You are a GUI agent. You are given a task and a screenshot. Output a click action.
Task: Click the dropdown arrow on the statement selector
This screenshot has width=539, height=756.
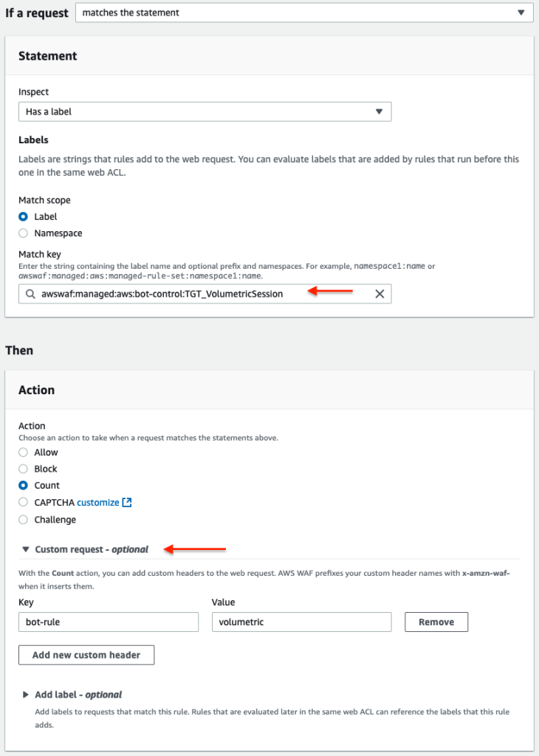coord(522,13)
